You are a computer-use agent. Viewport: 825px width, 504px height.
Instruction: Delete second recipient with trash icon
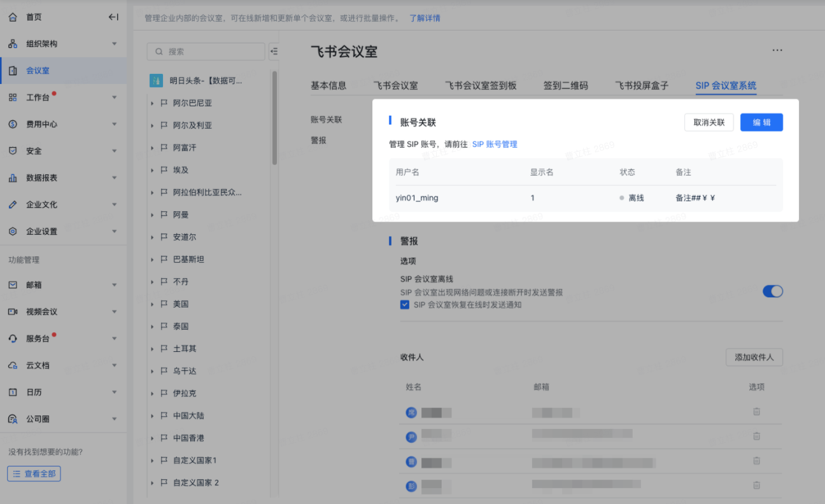coord(756,436)
